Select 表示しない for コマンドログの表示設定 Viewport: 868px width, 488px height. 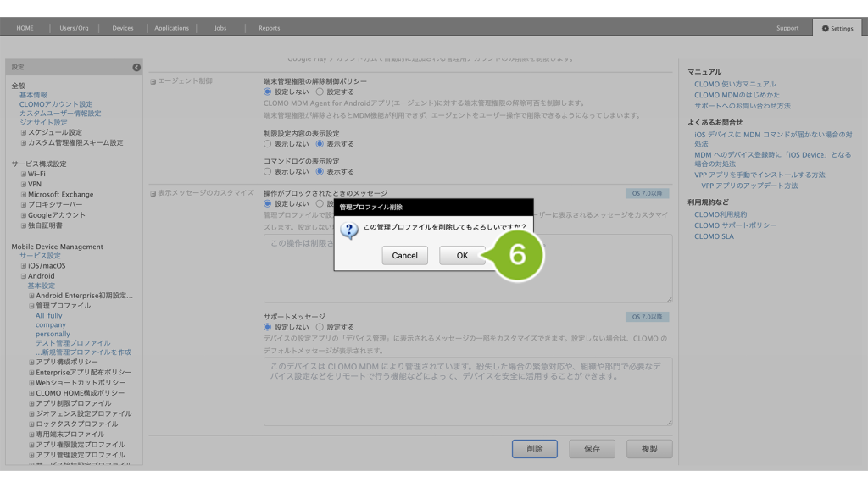pos(268,171)
